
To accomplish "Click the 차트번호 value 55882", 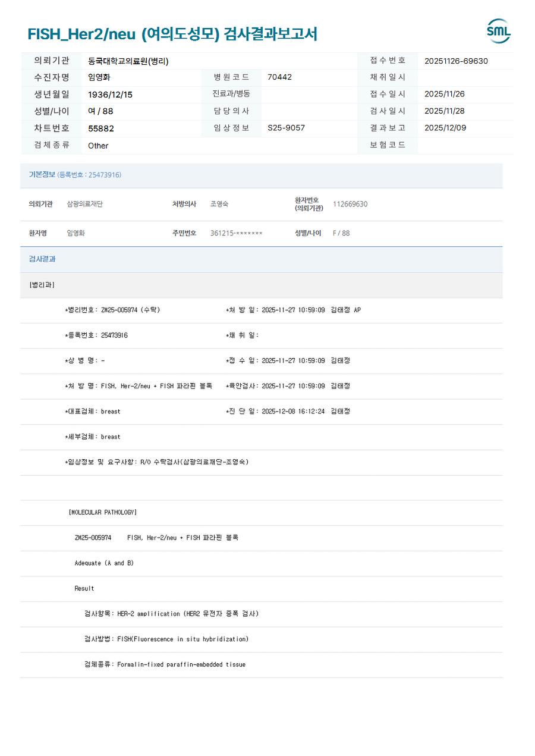I will (x=101, y=128).
